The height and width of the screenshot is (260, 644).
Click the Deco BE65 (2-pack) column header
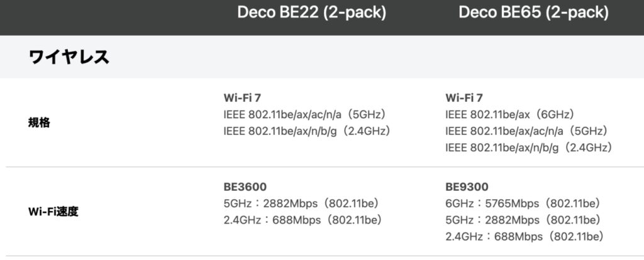[533, 13]
